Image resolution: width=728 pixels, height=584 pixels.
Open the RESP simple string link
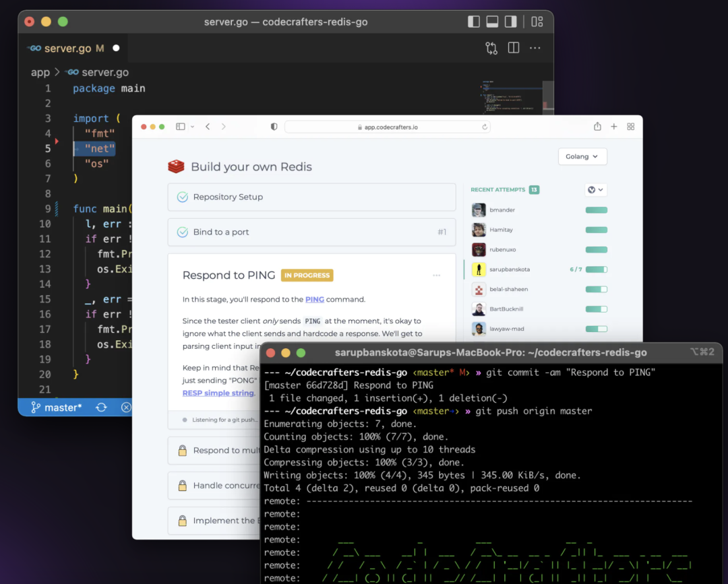click(x=218, y=393)
